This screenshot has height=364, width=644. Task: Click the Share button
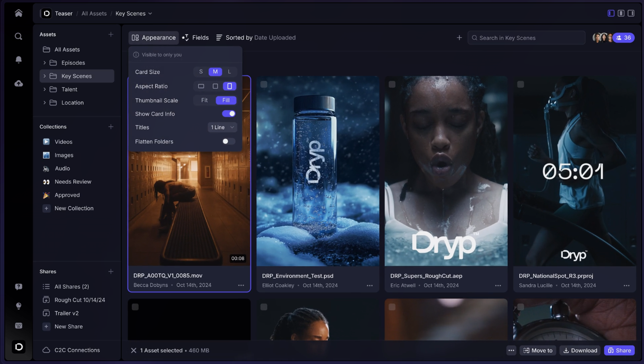click(619, 351)
